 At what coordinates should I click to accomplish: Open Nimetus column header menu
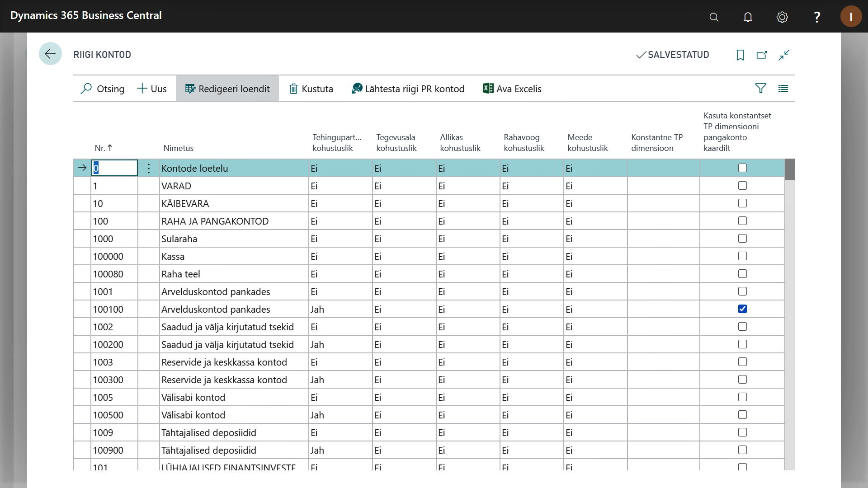click(179, 148)
